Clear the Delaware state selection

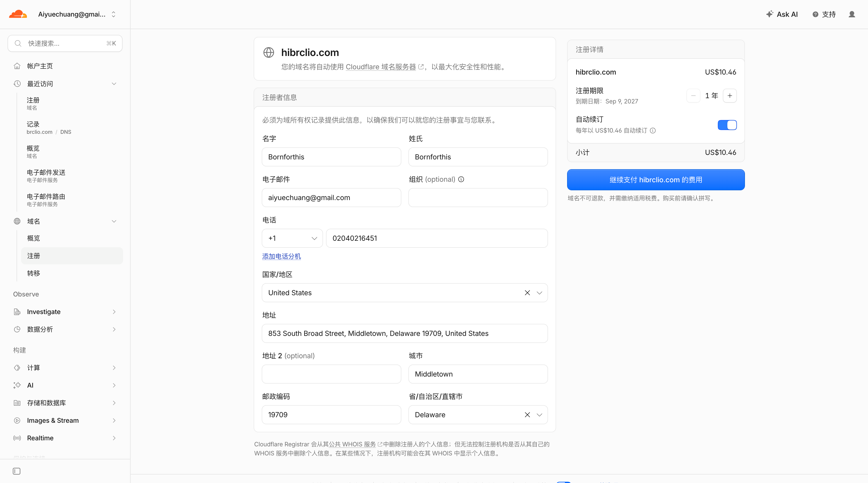(527, 415)
